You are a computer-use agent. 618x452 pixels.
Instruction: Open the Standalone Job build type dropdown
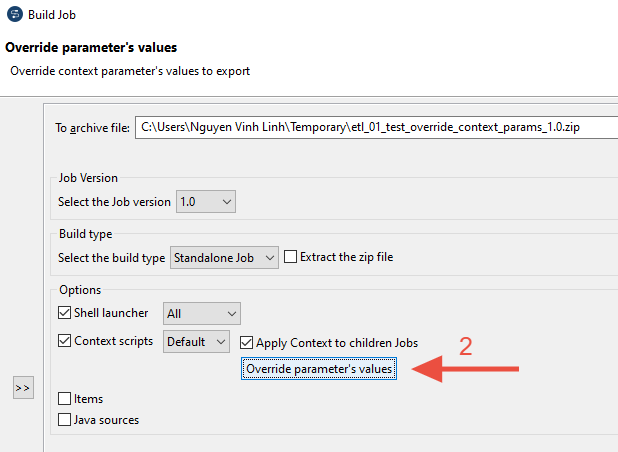click(224, 258)
